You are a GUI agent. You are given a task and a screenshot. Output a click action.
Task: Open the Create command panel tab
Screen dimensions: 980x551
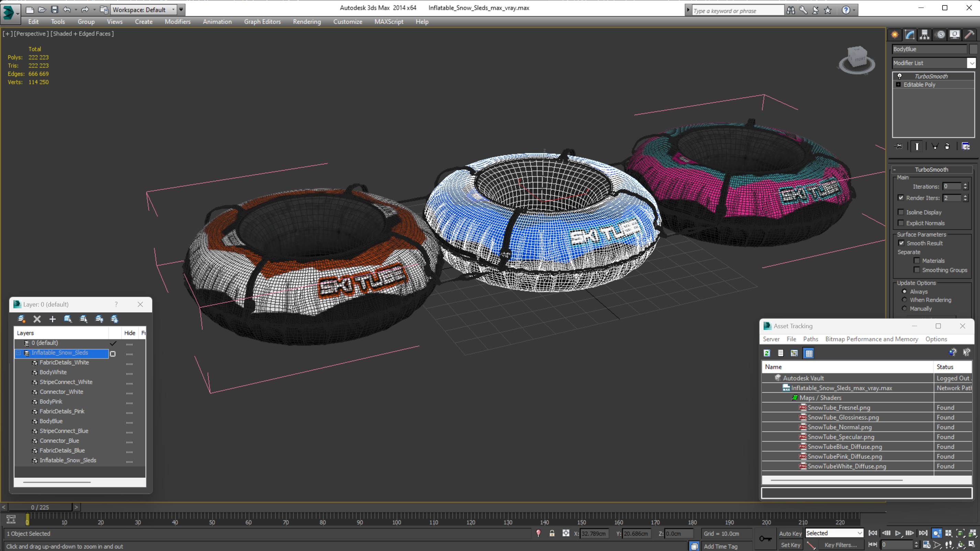[895, 35]
